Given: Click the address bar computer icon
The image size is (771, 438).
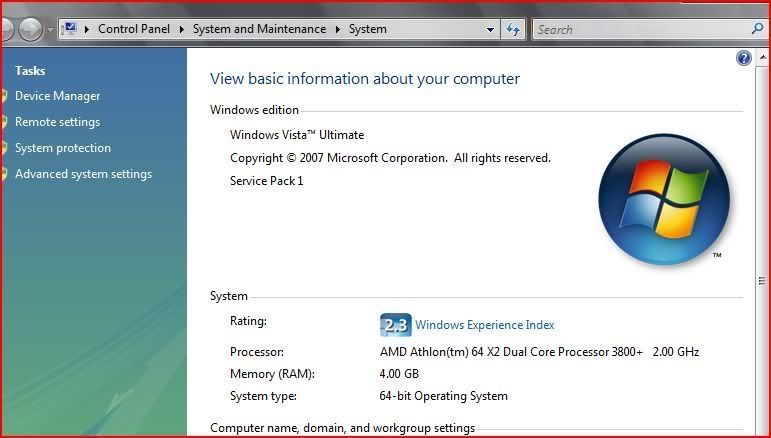Looking at the screenshot, I should [x=71, y=28].
